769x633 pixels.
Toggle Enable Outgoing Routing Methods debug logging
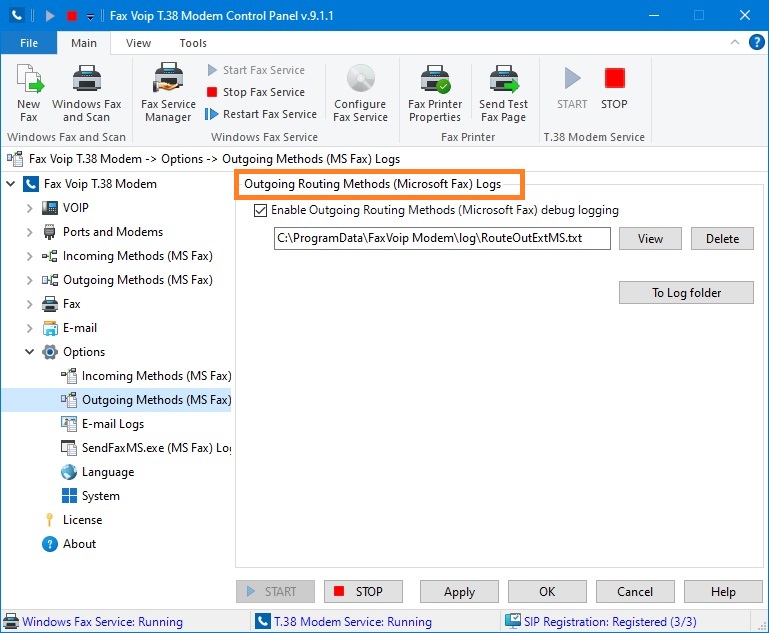click(260, 210)
